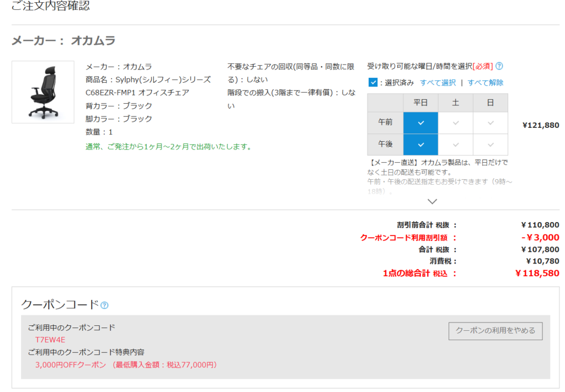The width and height of the screenshot is (565, 392).
Task: Click the 1点の総合計 税込 label
Action: coord(419,273)
